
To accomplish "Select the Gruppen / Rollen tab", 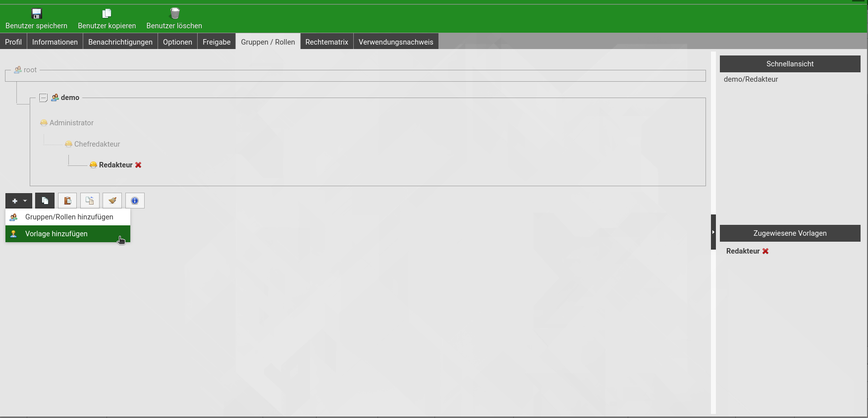I will click(x=268, y=42).
